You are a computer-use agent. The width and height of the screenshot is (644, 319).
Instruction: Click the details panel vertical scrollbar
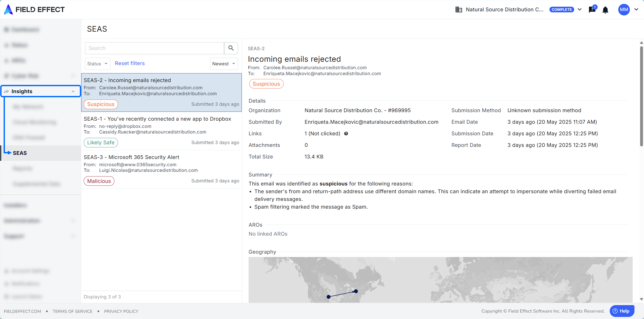pos(641,98)
